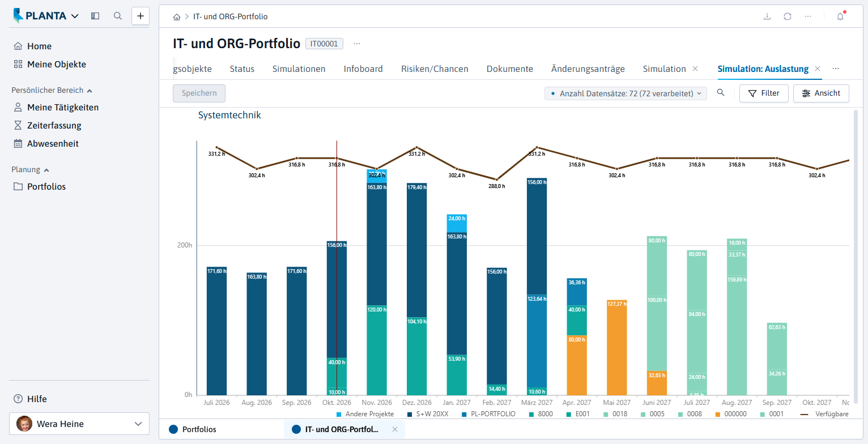The image size is (868, 444).
Task: Close the Simulation: Auslastung tab
Action: click(818, 69)
